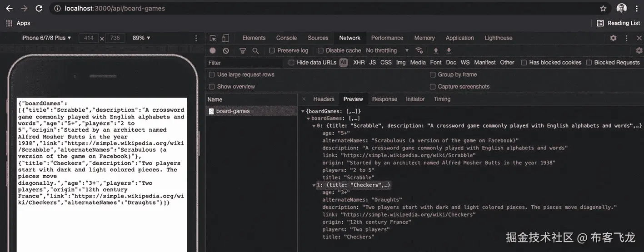Viewport: 644px width, 252px height.
Task: Switch to the Console tab
Action: tap(286, 38)
